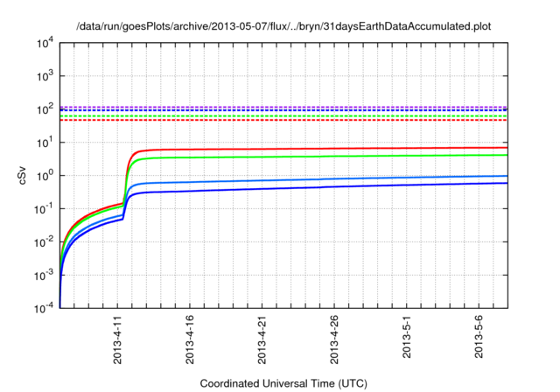Click the y-axis tick label 10^1
The image size is (560, 392).
45,143
